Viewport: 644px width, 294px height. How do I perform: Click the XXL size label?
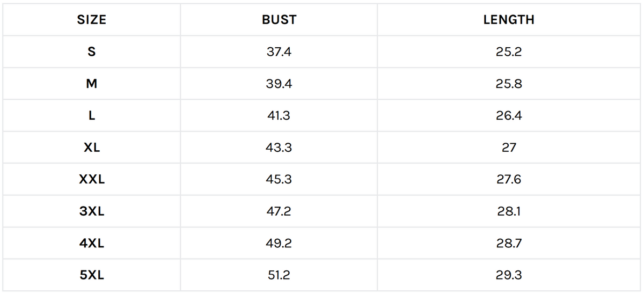[x=92, y=180]
